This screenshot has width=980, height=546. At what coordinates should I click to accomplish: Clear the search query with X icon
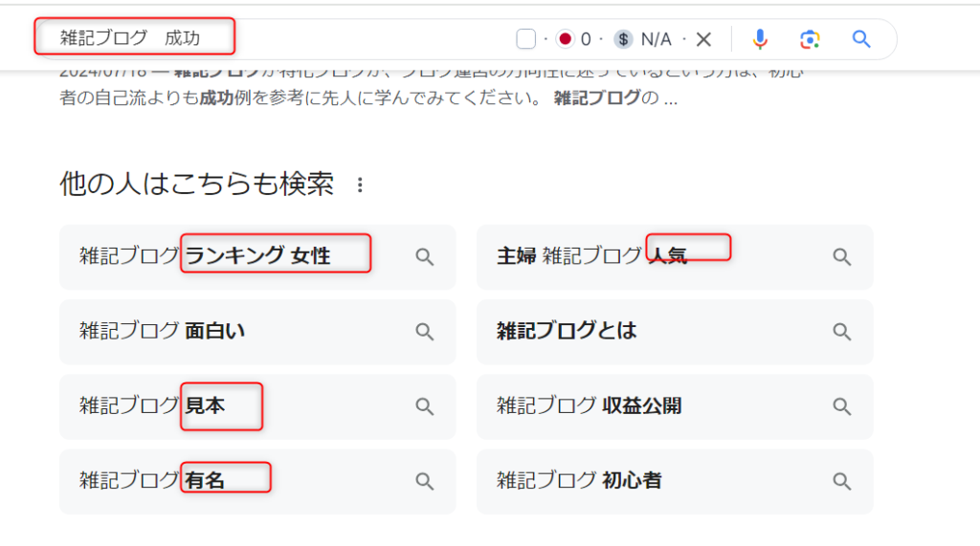point(703,39)
